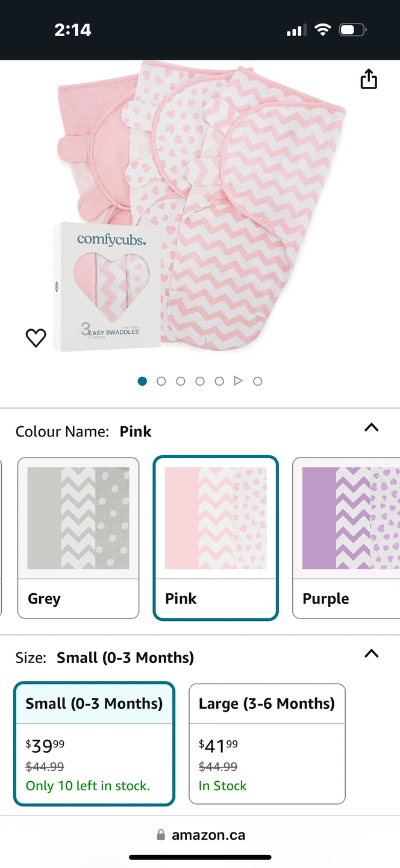Viewport: 400px width, 868px height.
Task: Choose the Grey colour swatch
Action: [x=78, y=538]
